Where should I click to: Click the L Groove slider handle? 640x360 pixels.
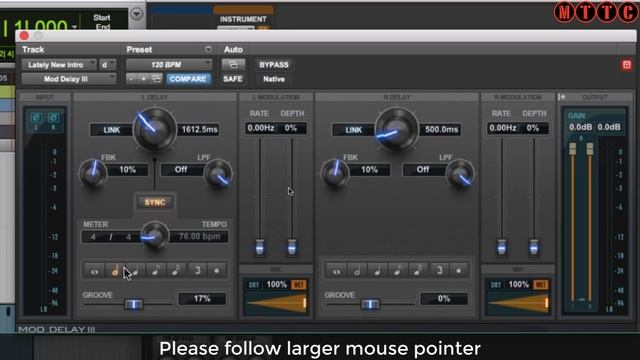tap(133, 304)
